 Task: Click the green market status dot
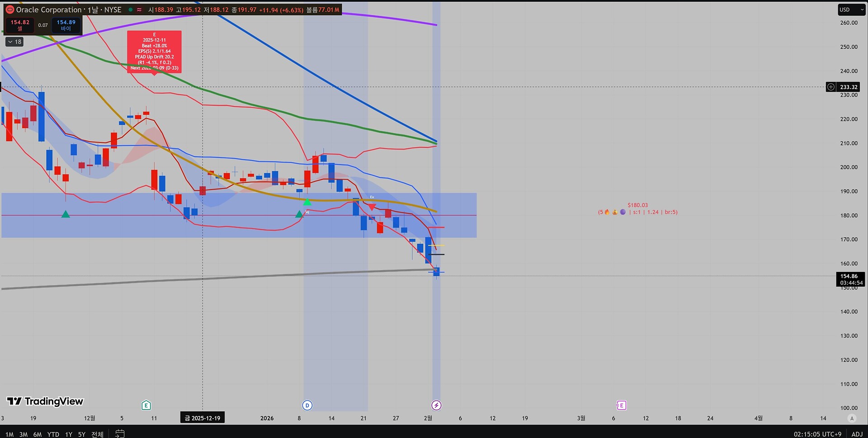pos(130,10)
